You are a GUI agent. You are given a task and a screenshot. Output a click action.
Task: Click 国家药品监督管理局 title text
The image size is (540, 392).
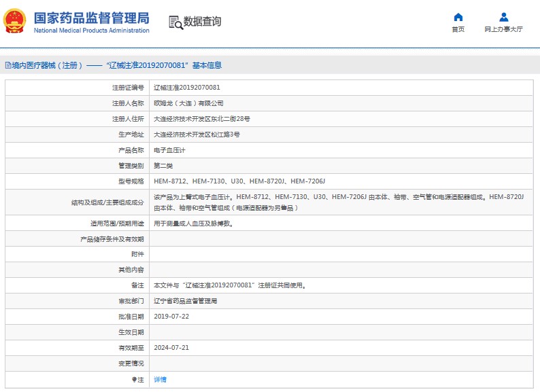[x=92, y=18]
